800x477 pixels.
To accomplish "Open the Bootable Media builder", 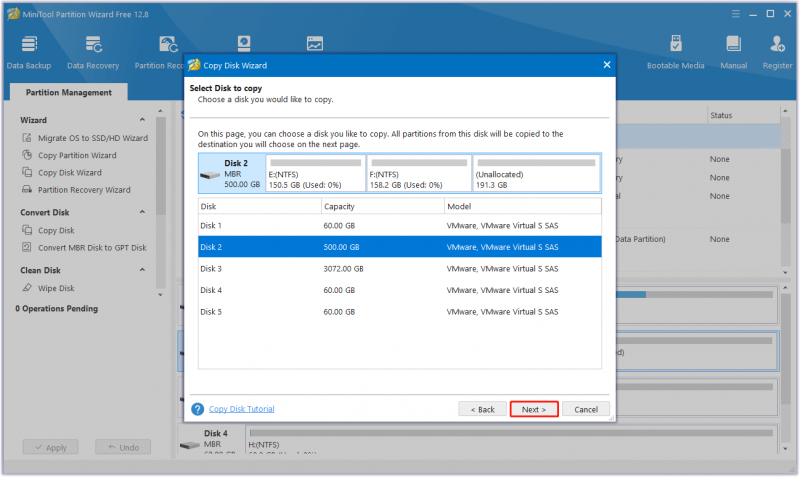I will pyautogui.click(x=675, y=52).
